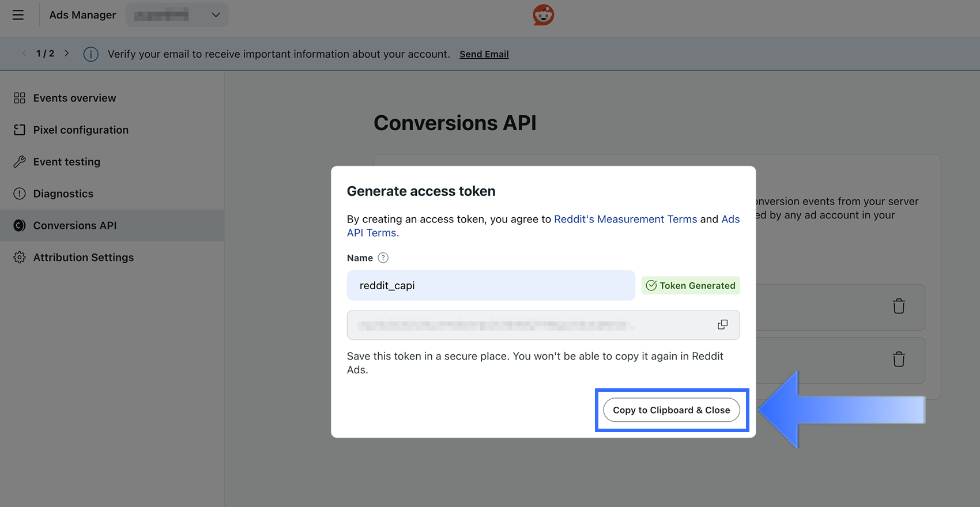This screenshot has height=507, width=980.
Task: Go to next notification banner message
Action: pos(67,54)
